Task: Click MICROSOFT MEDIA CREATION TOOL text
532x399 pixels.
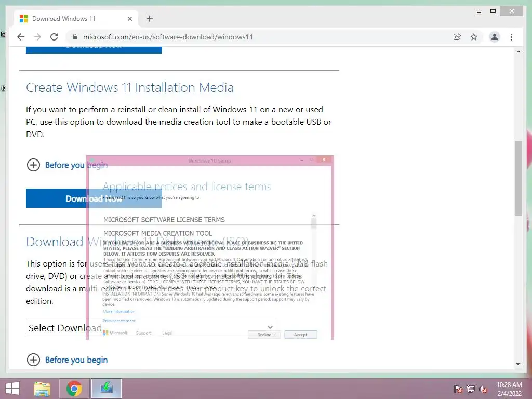Action: 157,233
